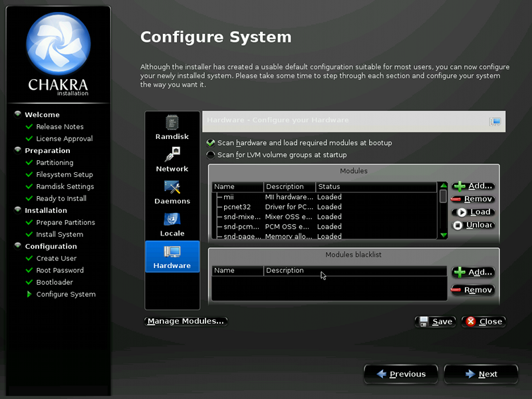Open the Ramdisk configuration section

(172, 127)
